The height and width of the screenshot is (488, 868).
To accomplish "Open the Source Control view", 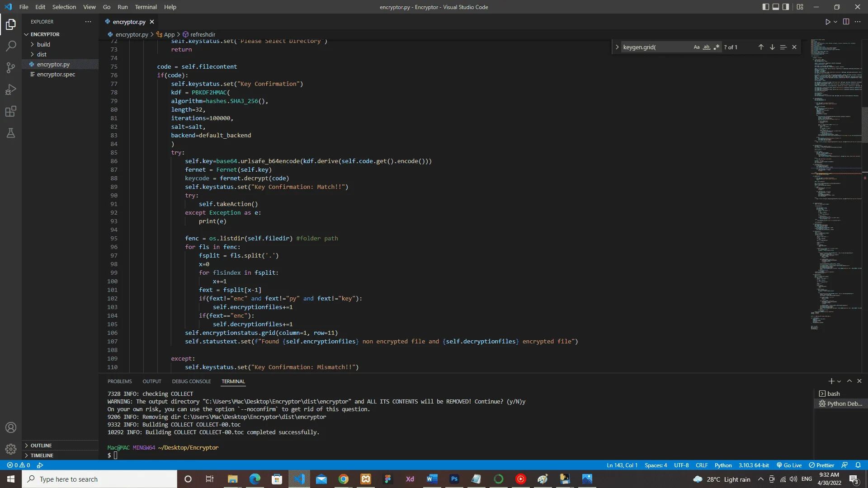I will (11, 68).
